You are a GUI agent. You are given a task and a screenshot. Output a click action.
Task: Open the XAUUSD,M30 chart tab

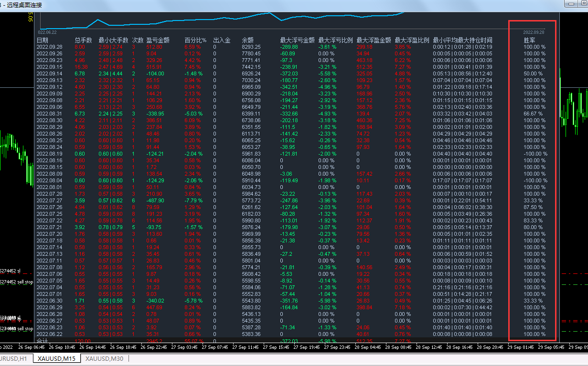(x=104, y=359)
